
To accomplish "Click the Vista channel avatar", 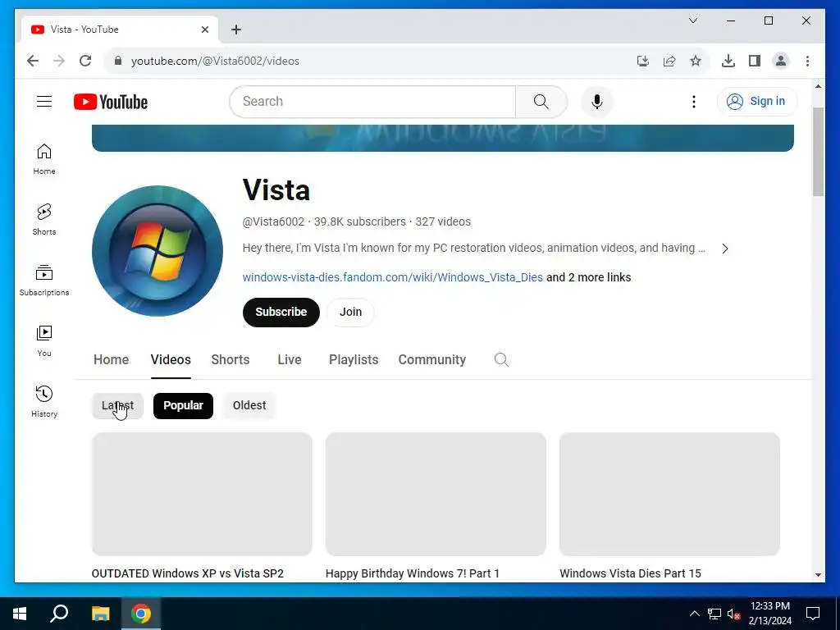I will tap(157, 251).
